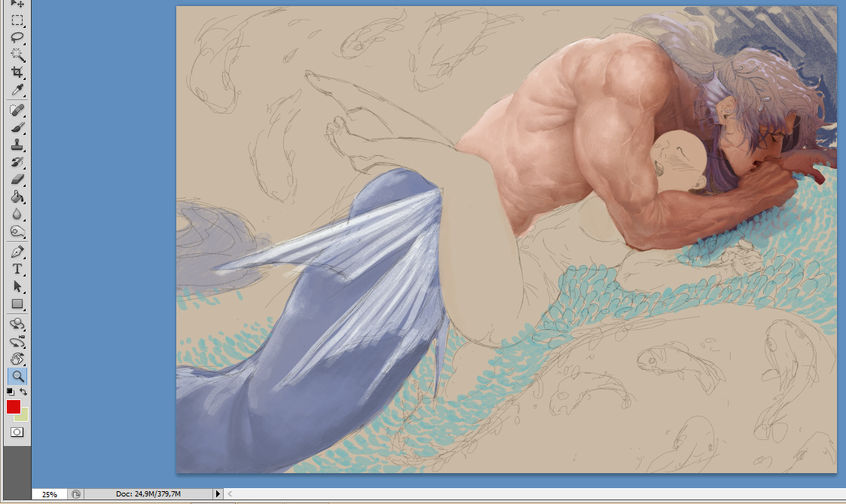Toggle Quick Mask mode

pyautogui.click(x=17, y=432)
